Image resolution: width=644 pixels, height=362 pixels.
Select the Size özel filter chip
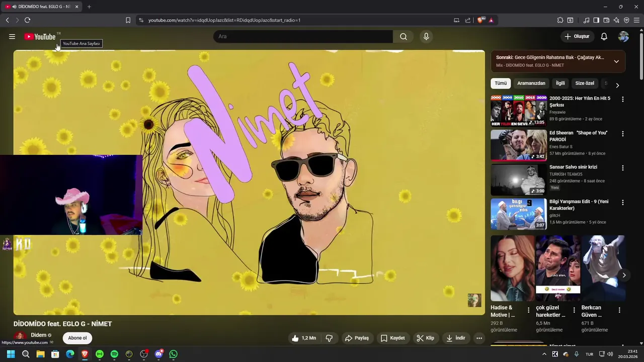click(585, 83)
